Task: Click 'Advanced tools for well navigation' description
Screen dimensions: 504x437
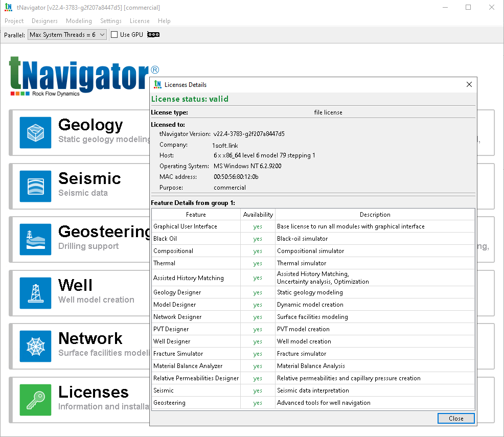Action: coord(375,403)
